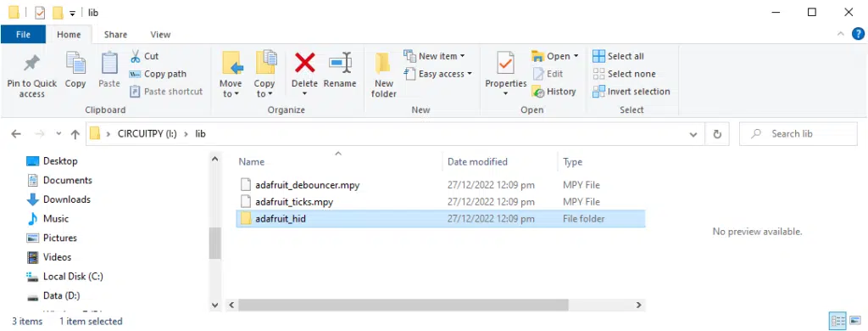The image size is (868, 331).
Task: Open the File menu
Action: tap(23, 35)
